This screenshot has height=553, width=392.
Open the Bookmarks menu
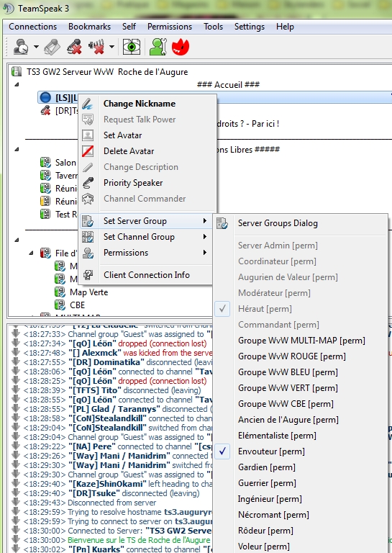[x=89, y=27]
